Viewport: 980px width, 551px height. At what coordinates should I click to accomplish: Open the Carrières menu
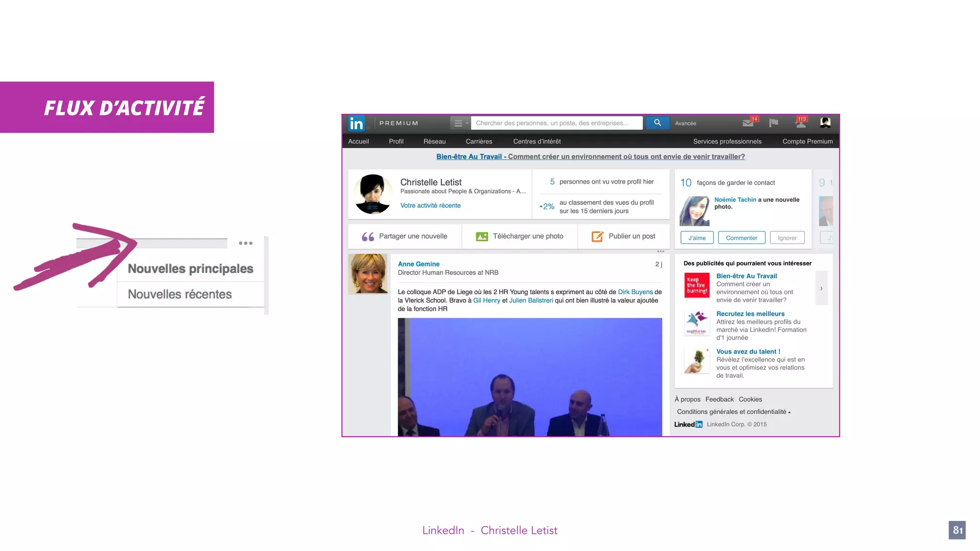tap(479, 142)
